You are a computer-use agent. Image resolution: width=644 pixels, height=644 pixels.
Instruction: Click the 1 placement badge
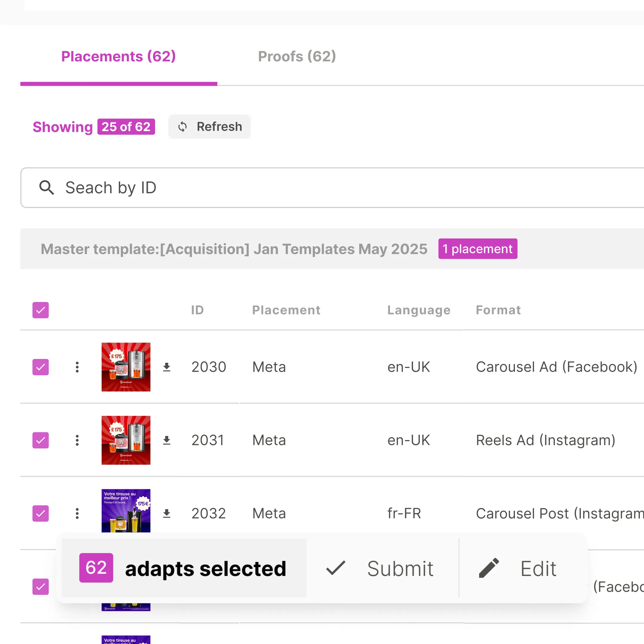(478, 249)
